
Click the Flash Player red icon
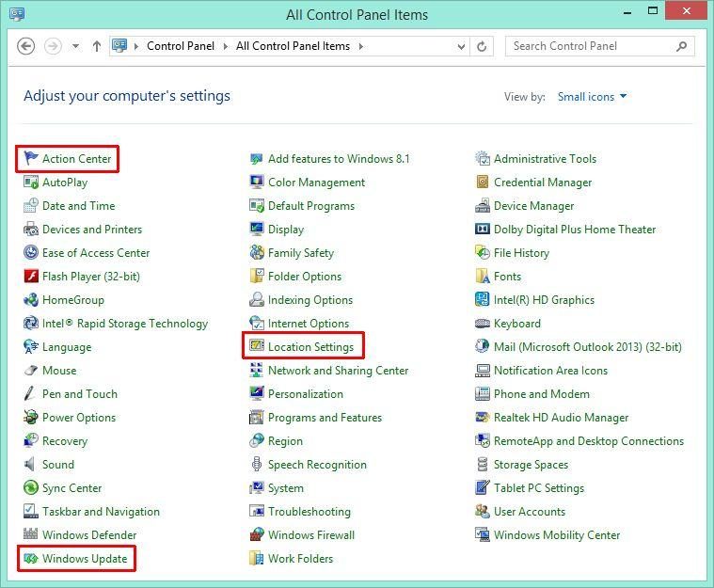pyautogui.click(x=31, y=276)
